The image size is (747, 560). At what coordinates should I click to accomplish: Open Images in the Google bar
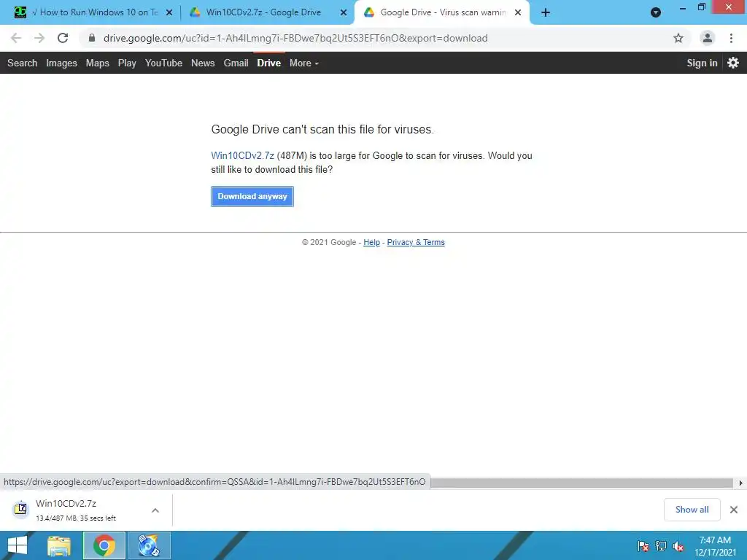point(61,63)
